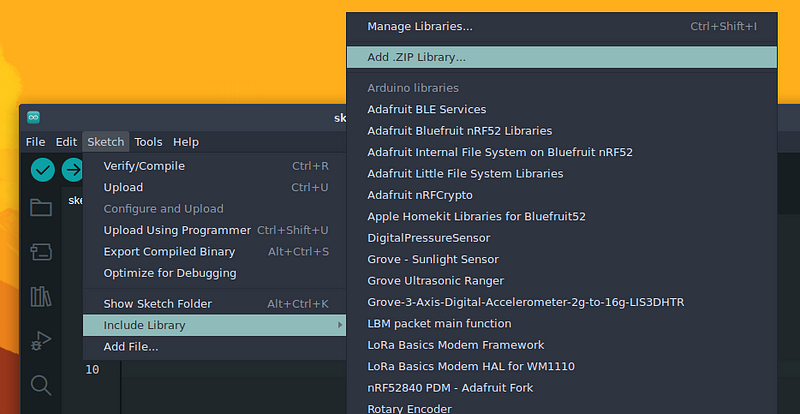Open the Debug sidebar icon

click(x=41, y=341)
